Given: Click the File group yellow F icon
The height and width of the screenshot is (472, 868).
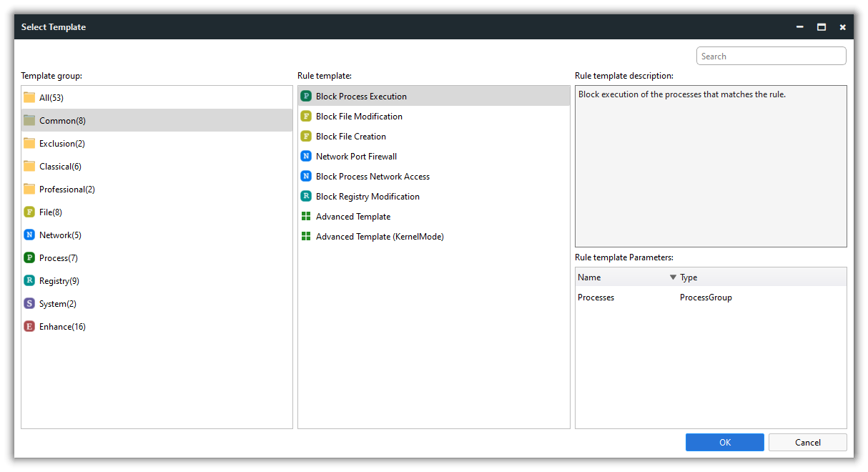Looking at the screenshot, I should pyautogui.click(x=29, y=212).
